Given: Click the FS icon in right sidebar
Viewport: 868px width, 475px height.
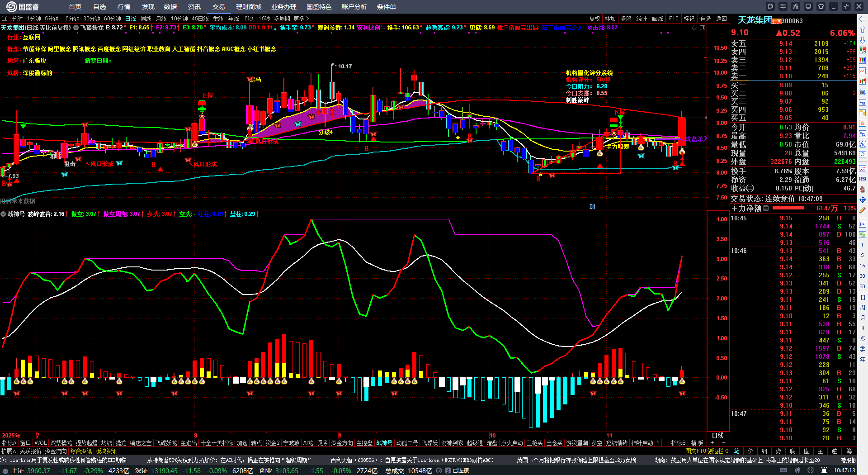Looking at the screenshot, I should point(863,224).
